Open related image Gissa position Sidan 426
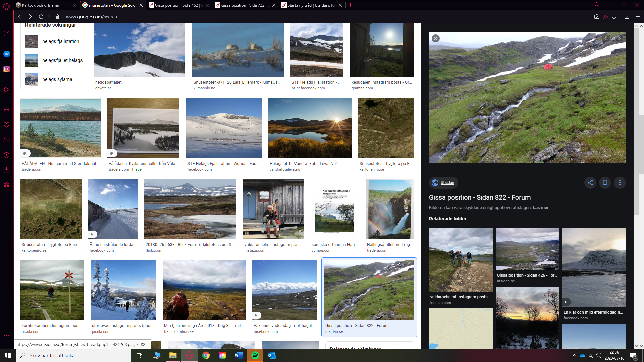The image size is (644, 362). click(x=528, y=249)
